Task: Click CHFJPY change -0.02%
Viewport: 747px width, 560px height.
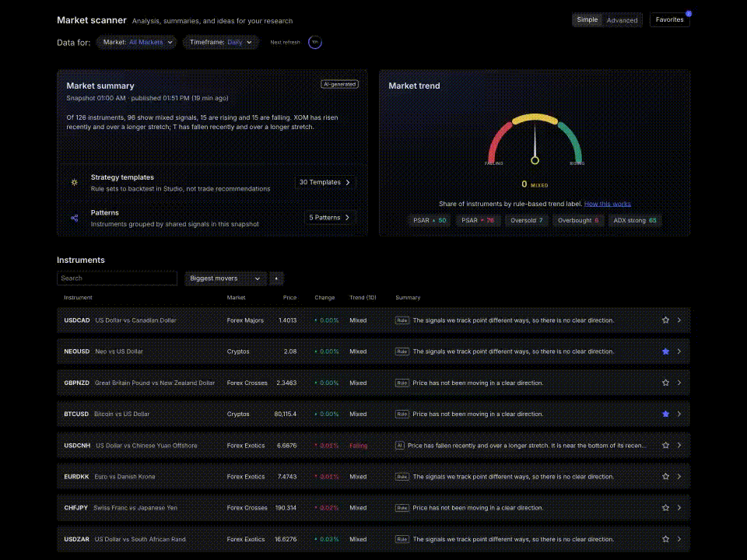Action: 327,508
